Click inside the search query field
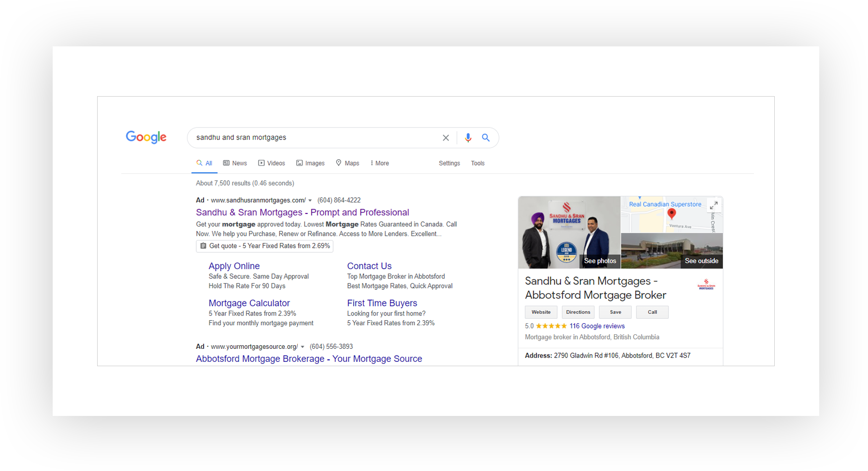The width and height of the screenshot is (868, 471). click(x=314, y=138)
